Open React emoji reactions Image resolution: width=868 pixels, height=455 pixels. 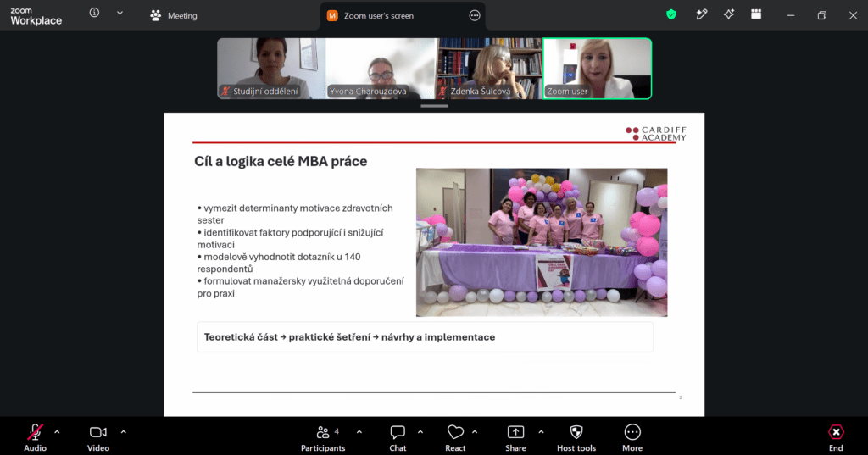click(x=455, y=437)
